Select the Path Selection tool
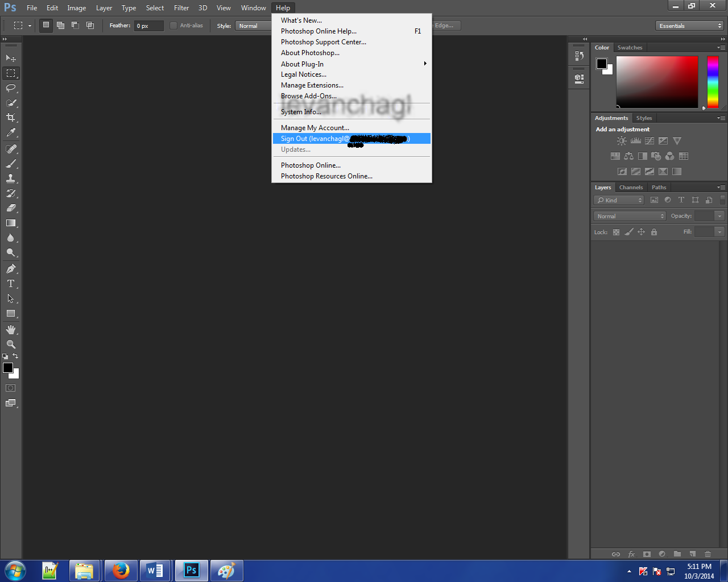 [11, 298]
